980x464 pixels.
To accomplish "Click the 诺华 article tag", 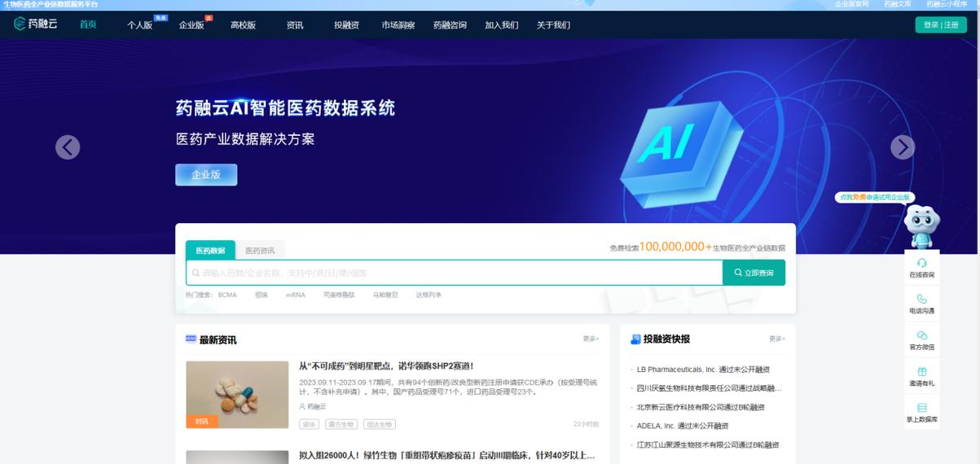I will click(309, 424).
